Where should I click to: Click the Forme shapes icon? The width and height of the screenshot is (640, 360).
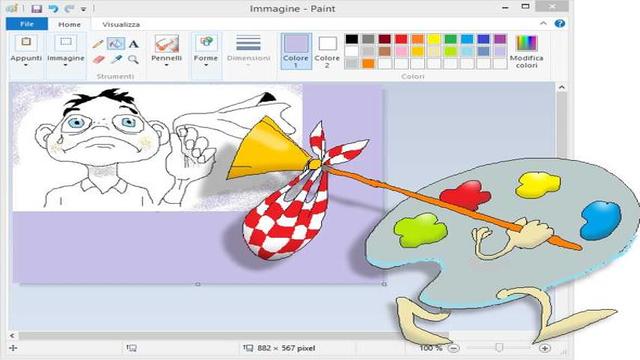(x=206, y=42)
